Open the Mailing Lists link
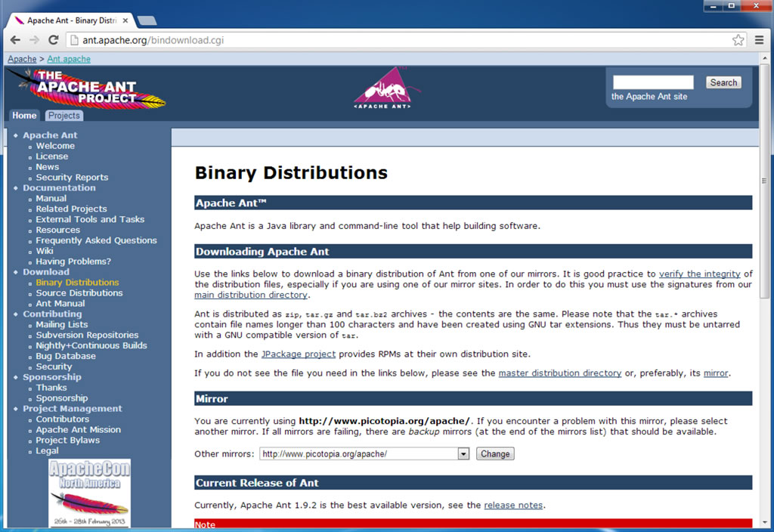Viewport: 774px width, 532px height. pyautogui.click(x=62, y=324)
